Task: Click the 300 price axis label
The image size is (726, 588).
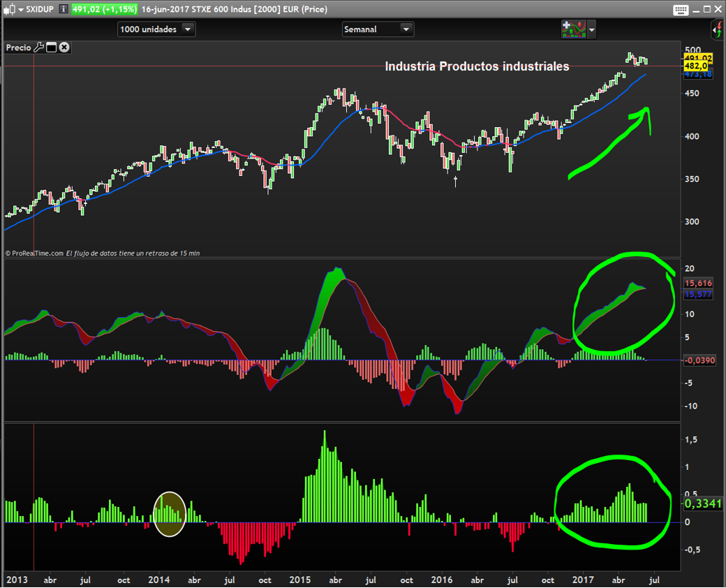Action: tap(692, 221)
